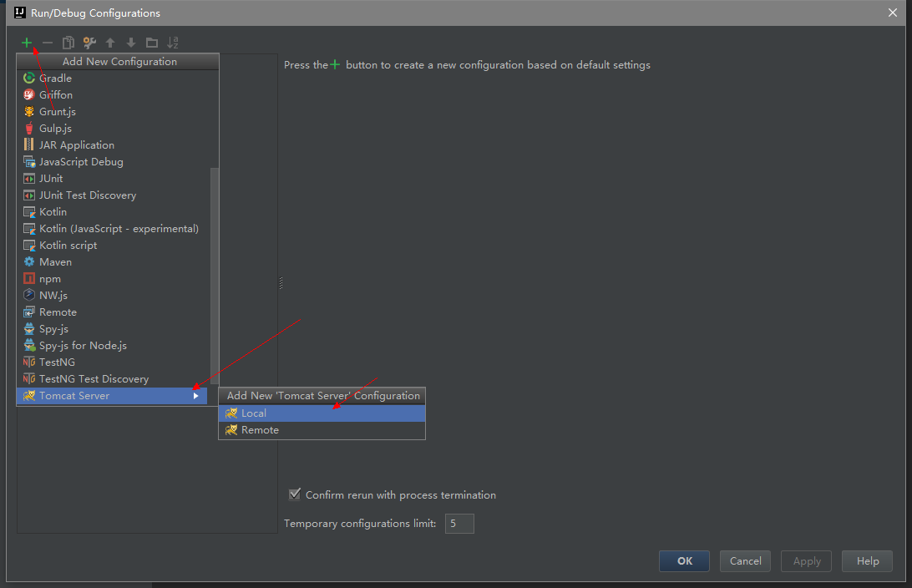Choose Remote in the Tomcat Server submenu
This screenshot has width=912, height=588.
click(x=322, y=430)
